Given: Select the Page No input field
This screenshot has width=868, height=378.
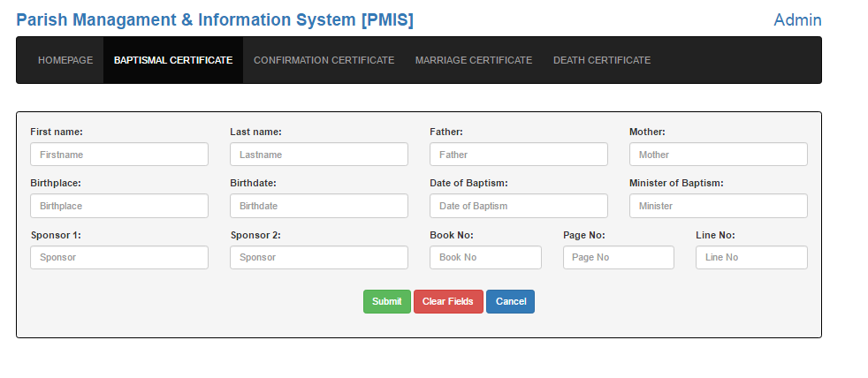Looking at the screenshot, I should (x=619, y=257).
